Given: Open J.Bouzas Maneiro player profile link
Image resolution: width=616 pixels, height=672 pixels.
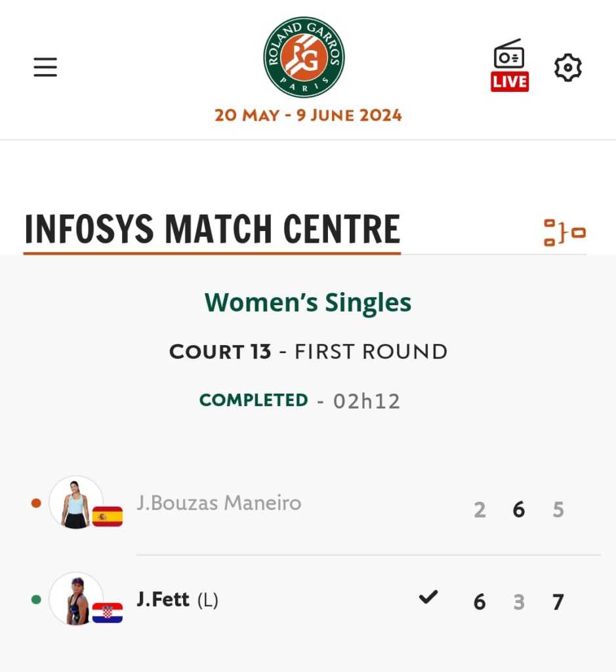Looking at the screenshot, I should tap(219, 503).
